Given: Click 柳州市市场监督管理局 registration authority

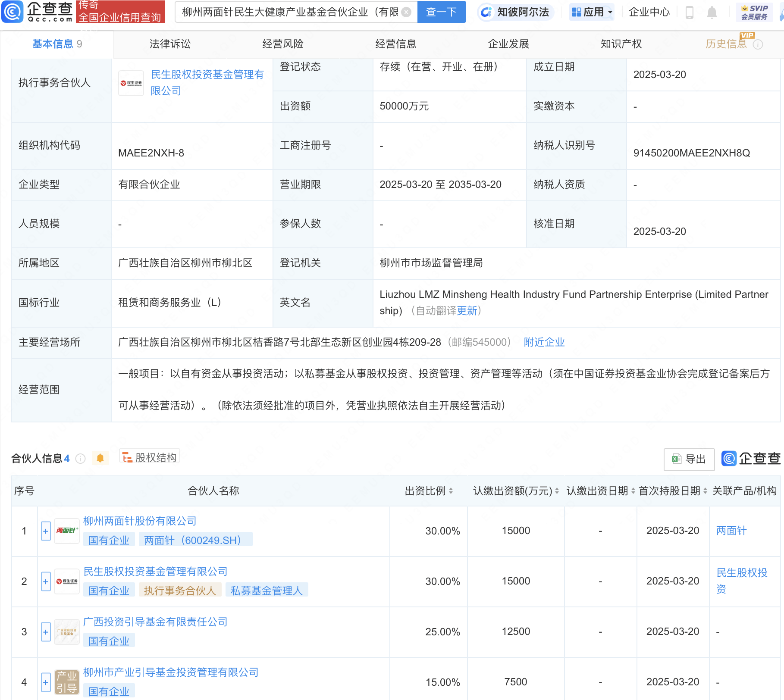Looking at the screenshot, I should pyautogui.click(x=431, y=263).
